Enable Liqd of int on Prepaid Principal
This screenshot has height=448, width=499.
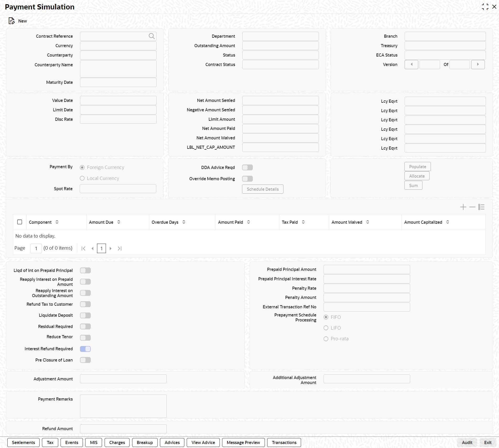[85, 270]
